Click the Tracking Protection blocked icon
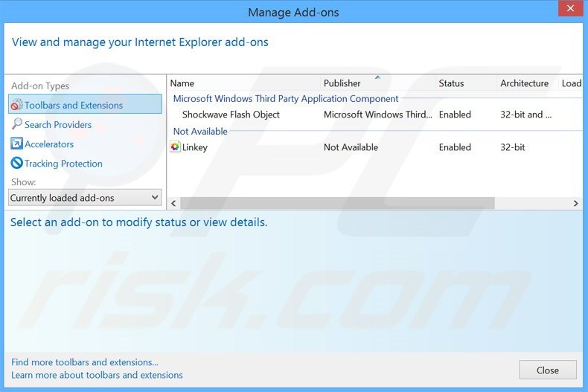This screenshot has width=588, height=392. [16, 163]
